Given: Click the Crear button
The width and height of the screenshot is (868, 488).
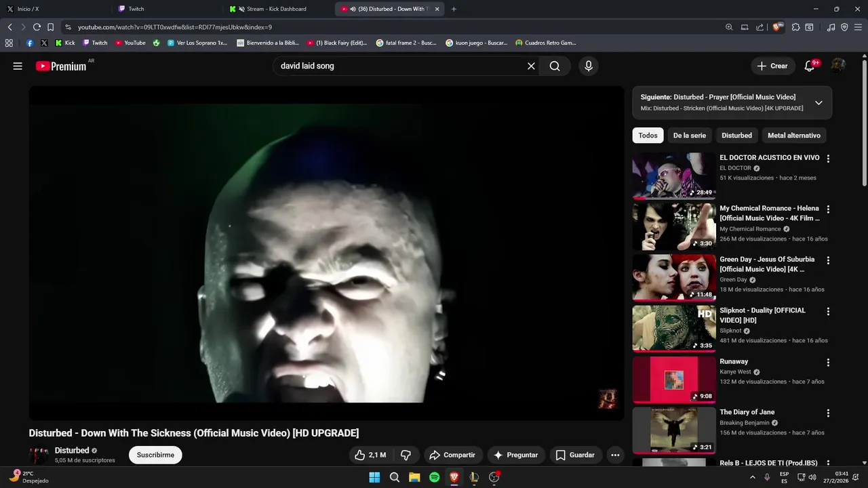Looking at the screenshot, I should click(772, 66).
